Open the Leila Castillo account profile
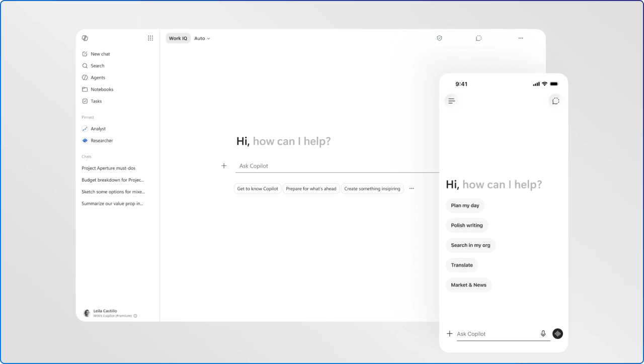This screenshot has height=364, width=644. point(110,313)
